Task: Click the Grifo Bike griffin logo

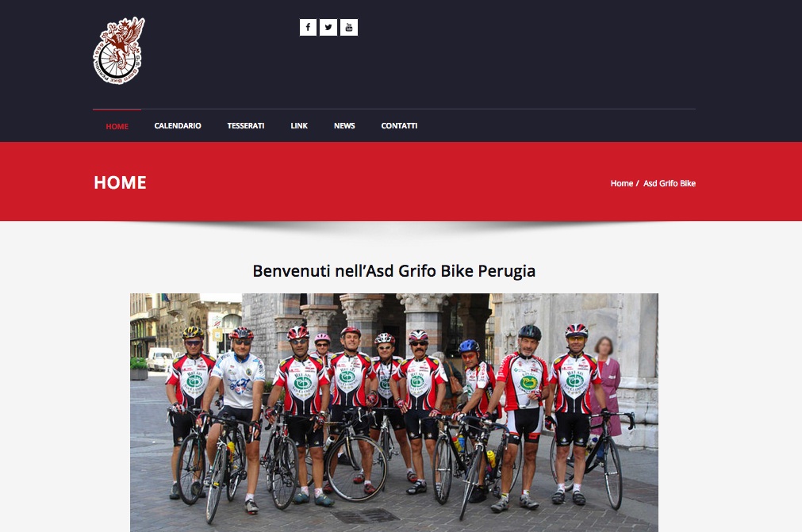Action: click(x=119, y=51)
